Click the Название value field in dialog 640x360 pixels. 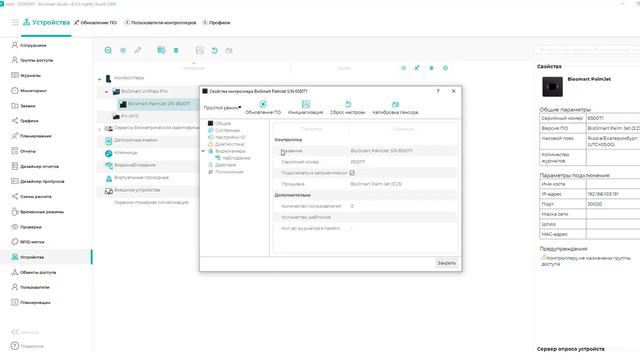[x=402, y=151]
